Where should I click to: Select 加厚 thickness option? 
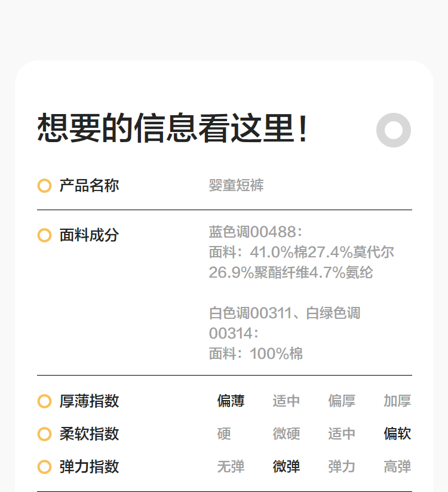[x=397, y=401]
